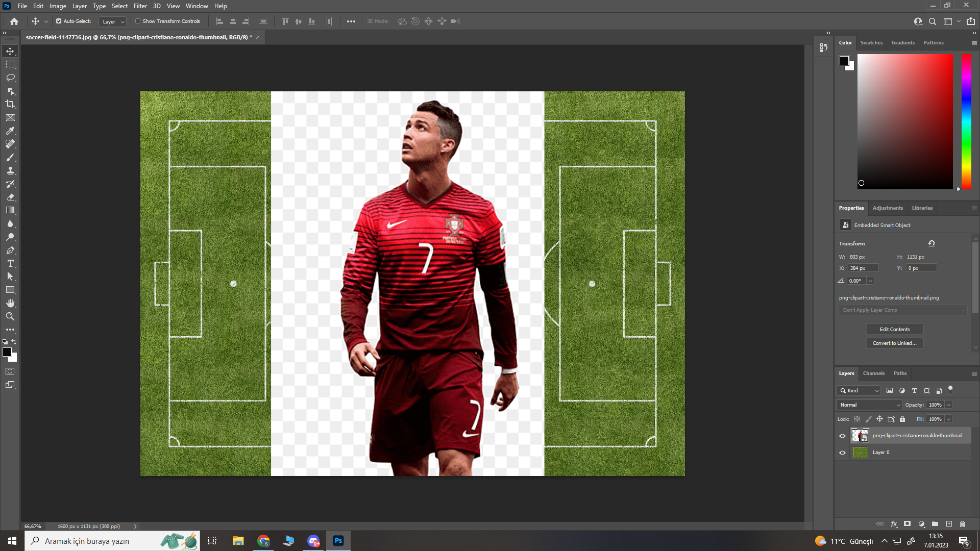Enable Show Transform Controls checkbox

coord(138,21)
